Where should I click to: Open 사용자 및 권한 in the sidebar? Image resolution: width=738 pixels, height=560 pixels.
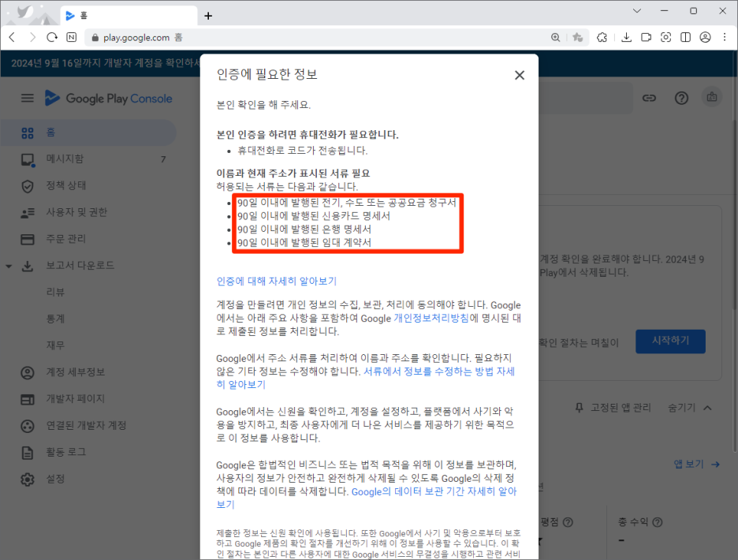click(88, 212)
